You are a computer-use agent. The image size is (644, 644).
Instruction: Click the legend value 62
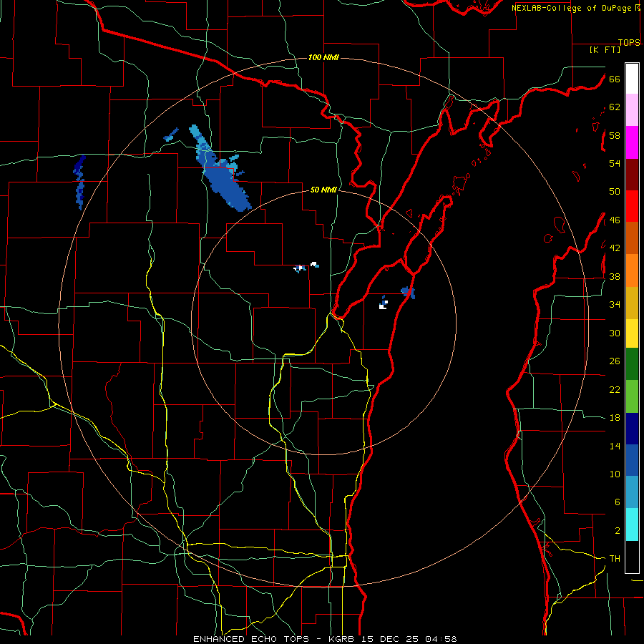(x=615, y=107)
